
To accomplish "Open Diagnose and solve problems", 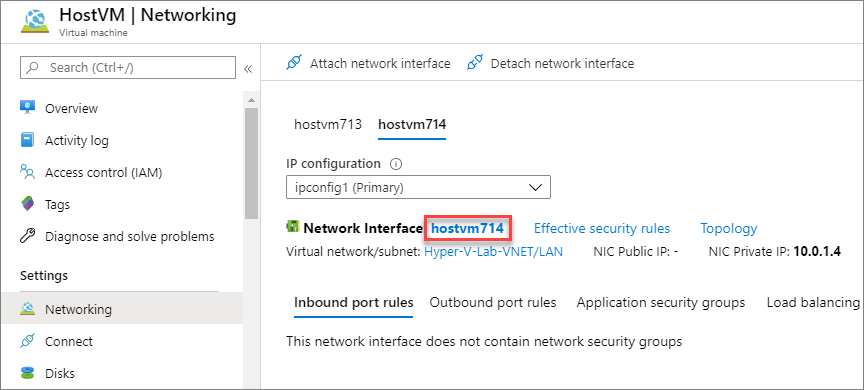I will (x=129, y=237).
